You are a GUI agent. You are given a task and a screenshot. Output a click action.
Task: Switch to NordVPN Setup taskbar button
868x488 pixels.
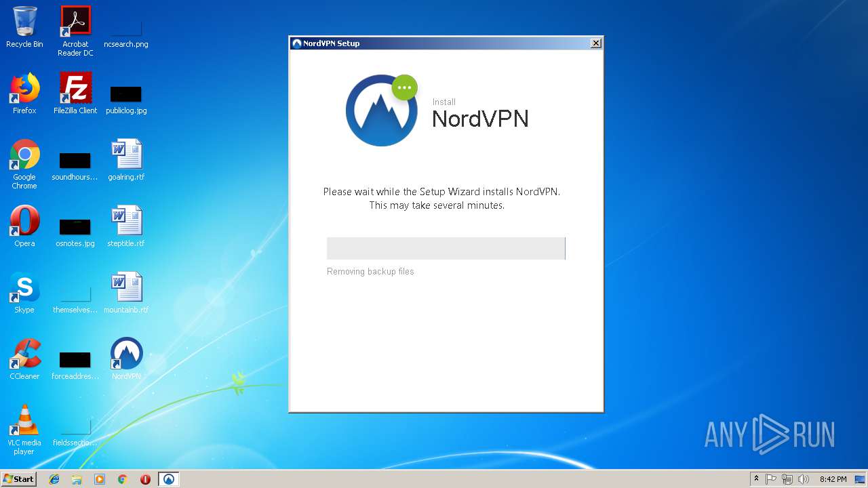169,479
